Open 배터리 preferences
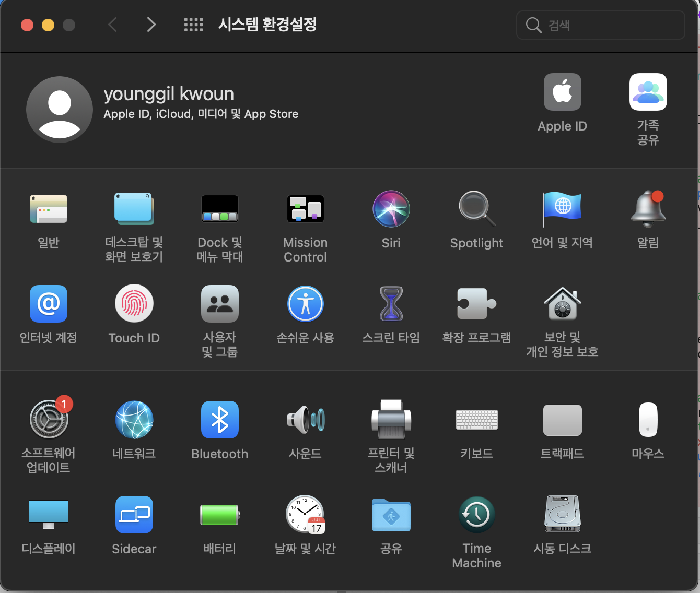Viewport: 700px width, 593px height. pyautogui.click(x=220, y=515)
